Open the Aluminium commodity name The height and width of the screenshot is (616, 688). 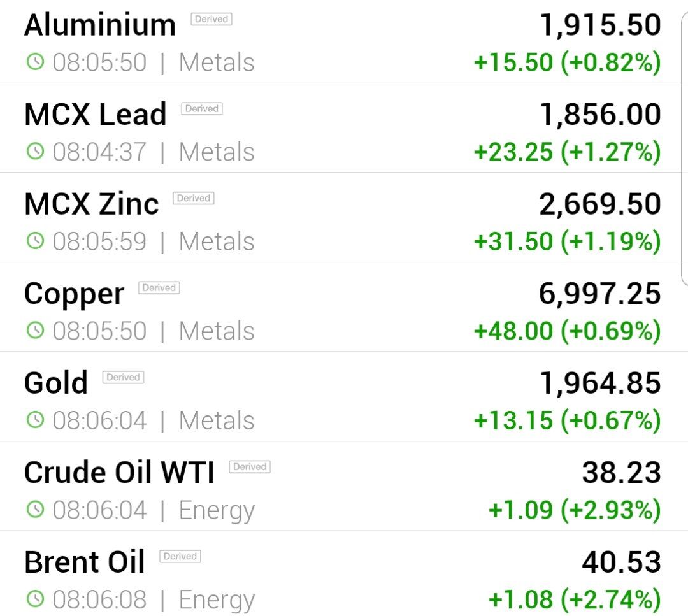coord(100,25)
